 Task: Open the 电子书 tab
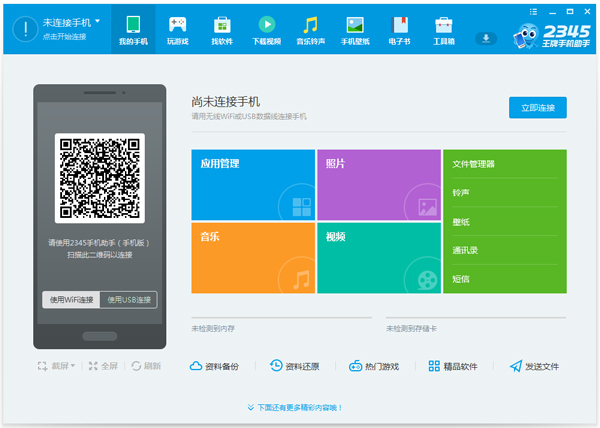point(399,29)
